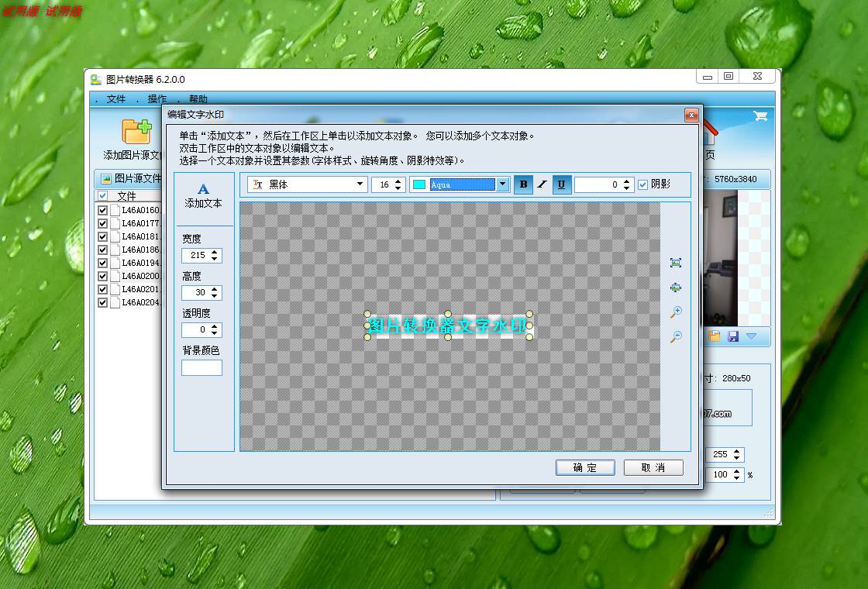Screen dimensions: 868x589
Task: Click the folder icon below the main window preview
Action: [714, 336]
